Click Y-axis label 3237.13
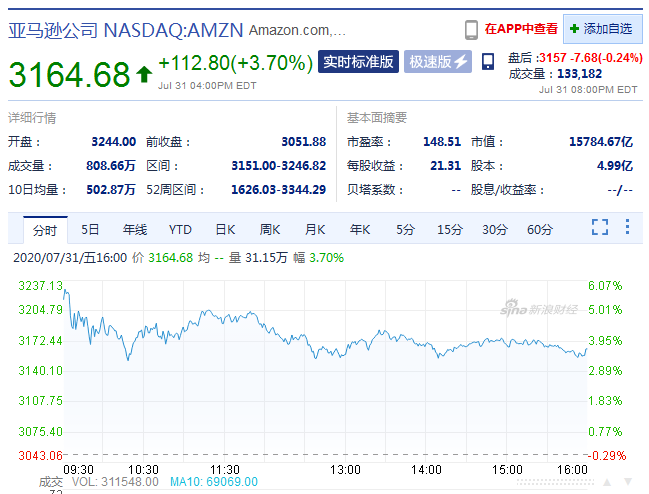The height and width of the screenshot is (494, 649). pyautogui.click(x=40, y=286)
